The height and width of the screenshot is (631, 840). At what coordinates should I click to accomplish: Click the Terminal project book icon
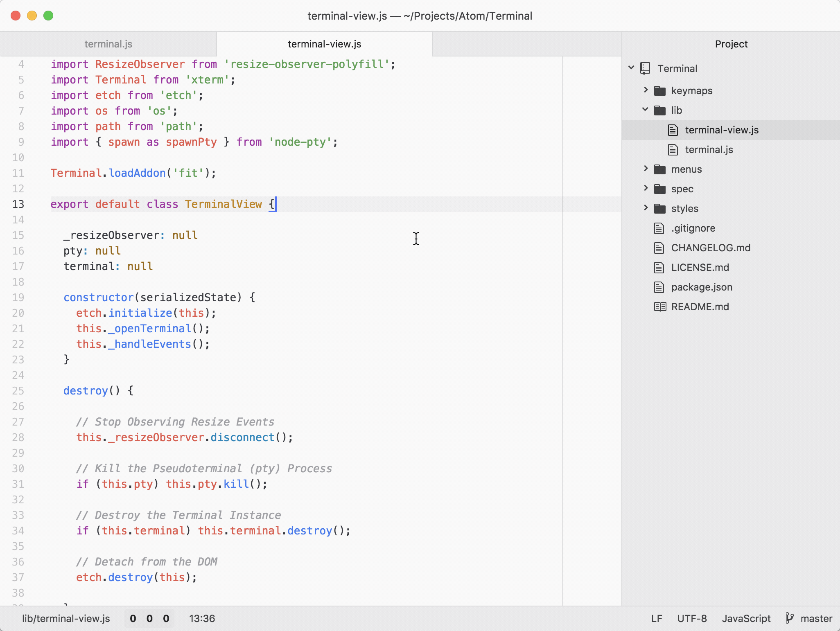(646, 68)
